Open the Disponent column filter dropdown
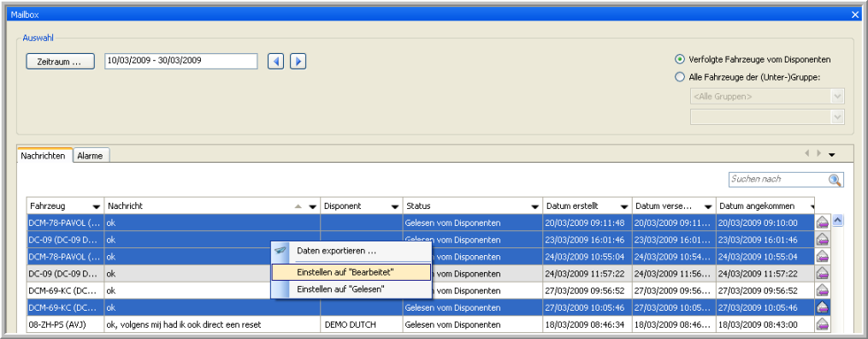This screenshot has height=339, width=868. pos(395,206)
